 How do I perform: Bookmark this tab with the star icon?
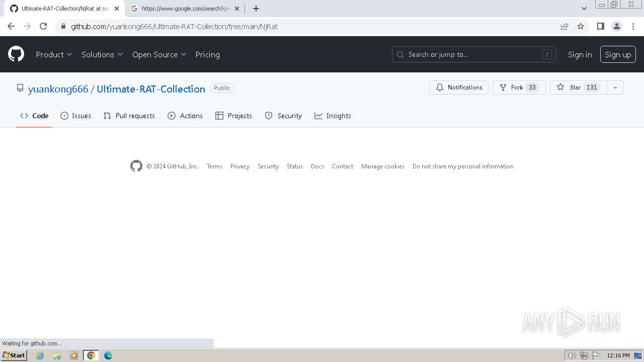581,26
